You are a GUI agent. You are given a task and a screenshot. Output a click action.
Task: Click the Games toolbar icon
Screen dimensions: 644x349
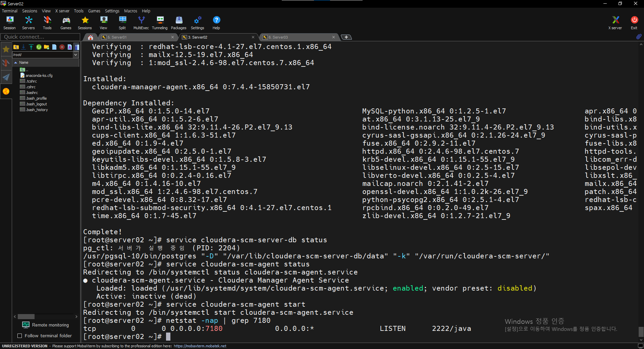point(66,23)
